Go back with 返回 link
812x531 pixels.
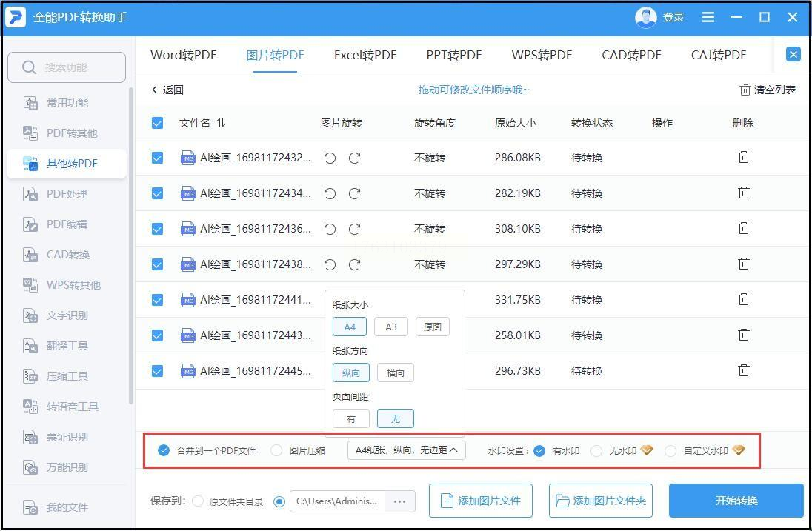pos(167,90)
